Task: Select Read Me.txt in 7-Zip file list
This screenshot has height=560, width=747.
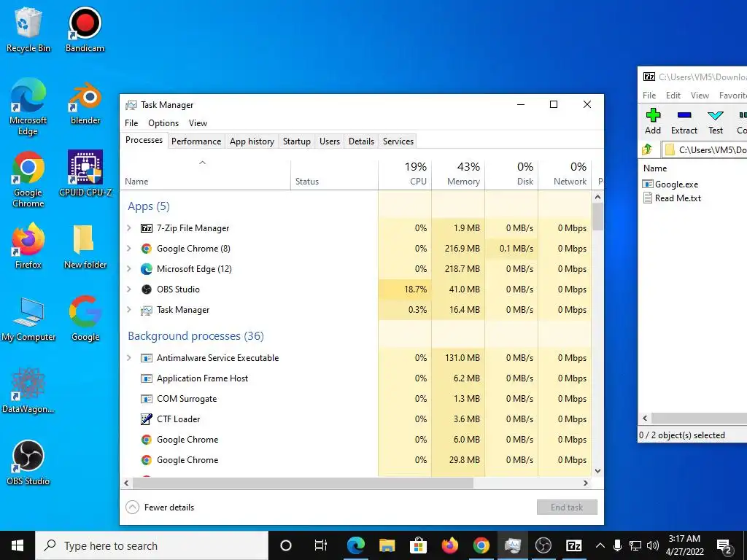Action: pyautogui.click(x=672, y=198)
